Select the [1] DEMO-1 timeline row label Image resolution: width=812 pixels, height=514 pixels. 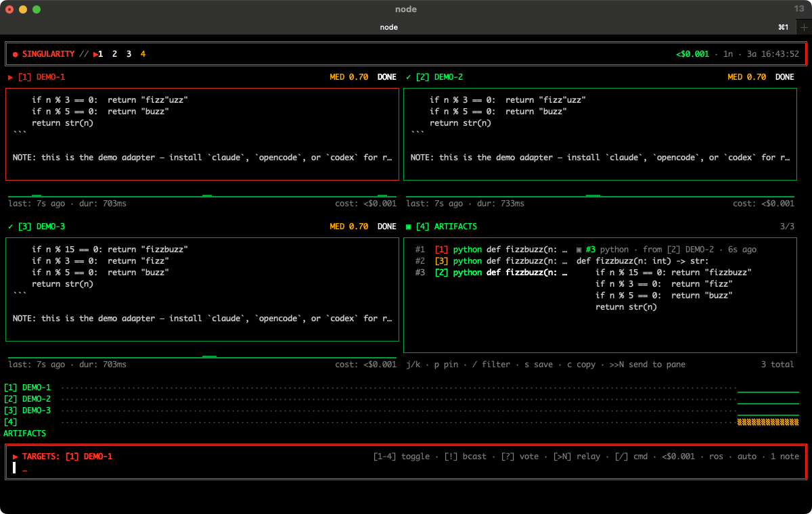(27, 388)
